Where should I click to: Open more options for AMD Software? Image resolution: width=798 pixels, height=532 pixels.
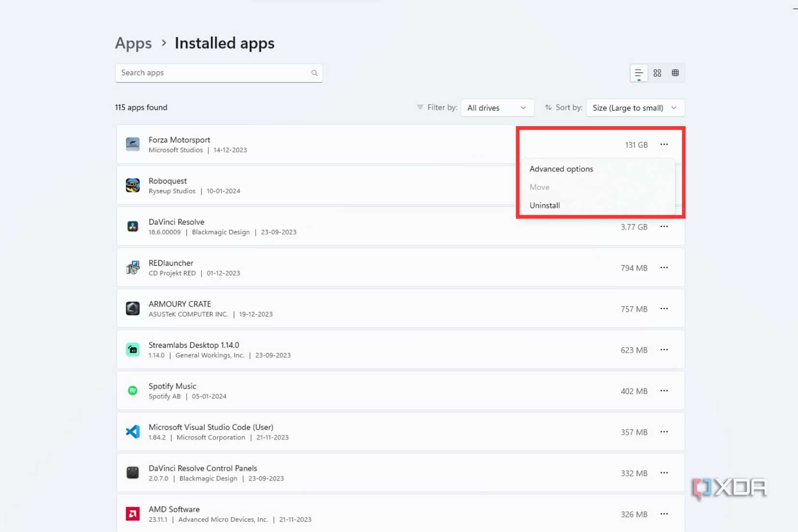tap(664, 514)
